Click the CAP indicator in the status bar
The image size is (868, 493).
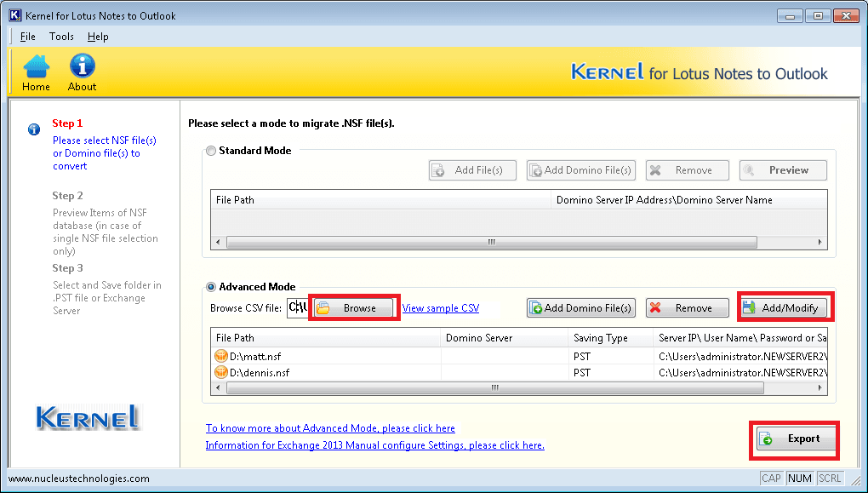tap(771, 479)
